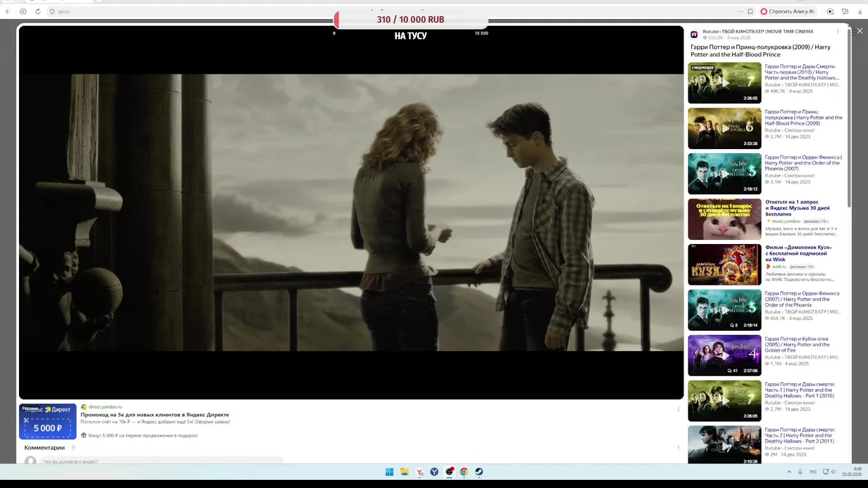Open Deathly Hallows - Part 2 (2011) title
Image resolution: width=868 pixels, height=488 pixels.
click(x=800, y=435)
